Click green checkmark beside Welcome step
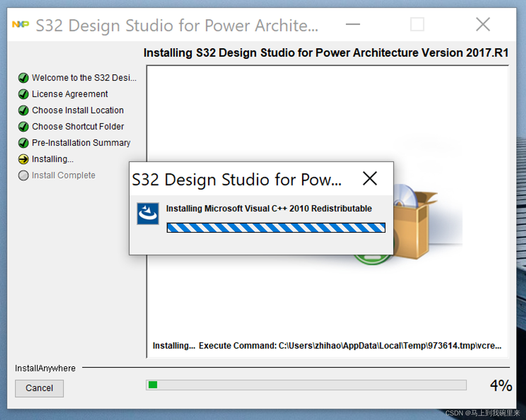 click(23, 78)
